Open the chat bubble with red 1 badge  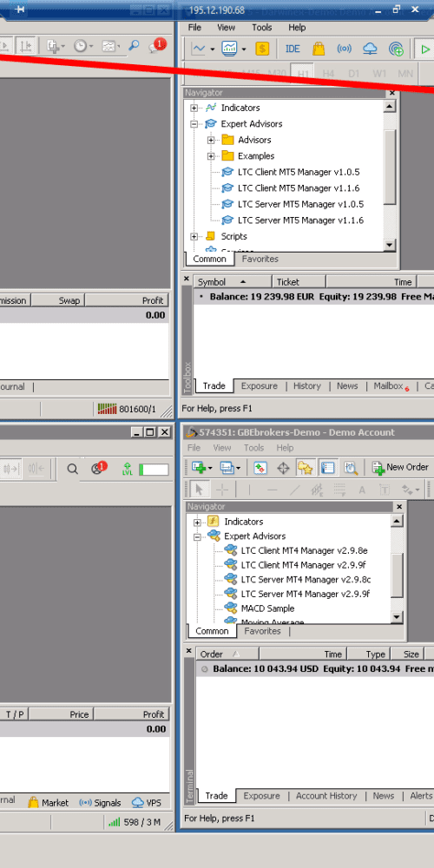point(155,46)
